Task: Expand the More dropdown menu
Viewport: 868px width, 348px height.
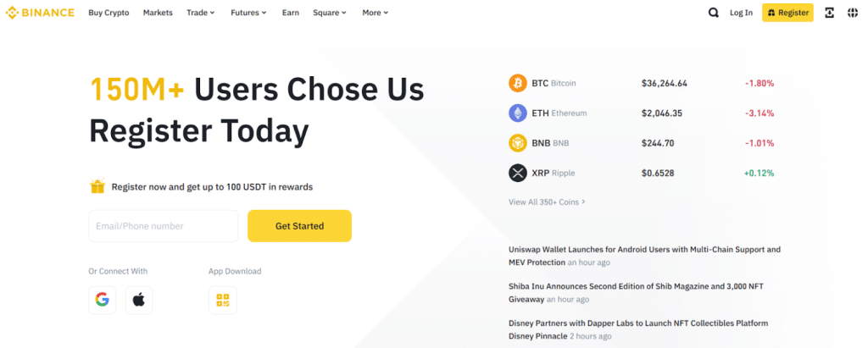Action: click(x=375, y=13)
